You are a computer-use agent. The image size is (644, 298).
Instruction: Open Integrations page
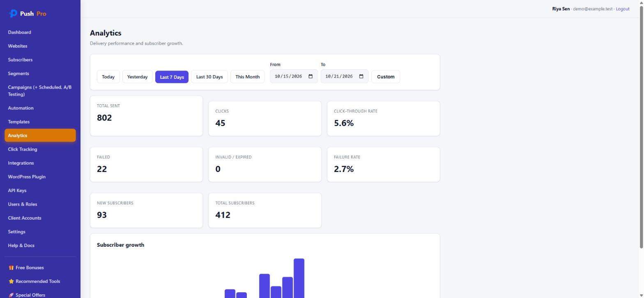pyautogui.click(x=40, y=163)
